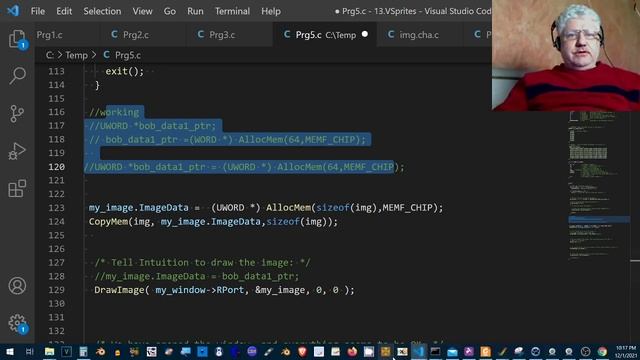Viewport: 640px width, 360px height.
Task: Click '//my_image.ImageData = bob_data1_ptr;' on line 128
Action: pyautogui.click(x=197, y=276)
